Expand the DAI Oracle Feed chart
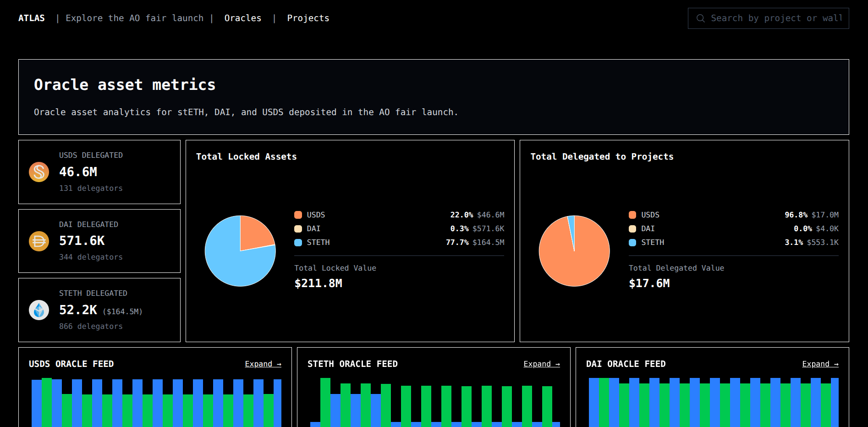This screenshot has width=868, height=427. 820,364
